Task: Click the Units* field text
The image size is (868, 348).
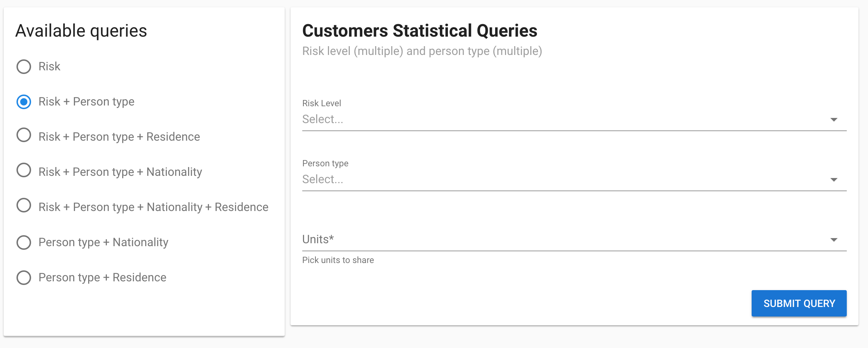Action: 318,240
